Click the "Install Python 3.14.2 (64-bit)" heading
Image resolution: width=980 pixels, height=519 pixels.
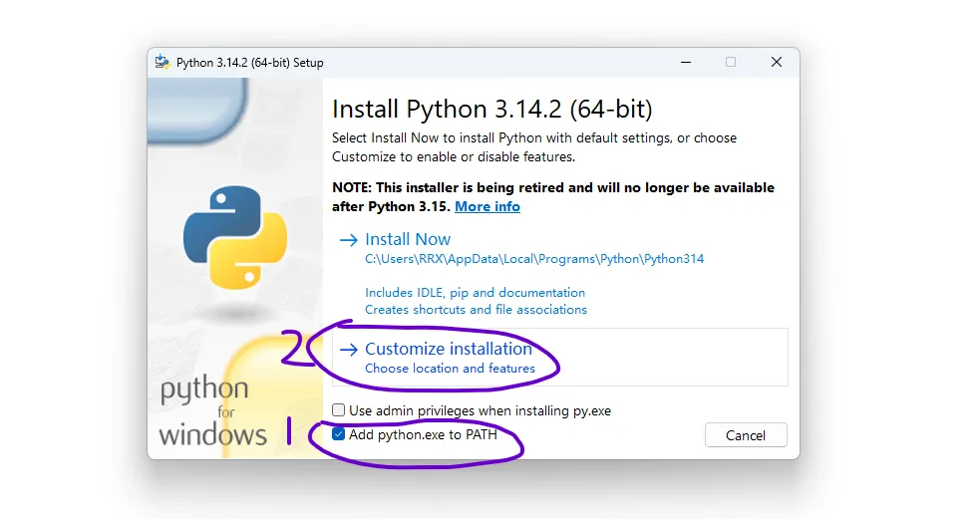[491, 109]
